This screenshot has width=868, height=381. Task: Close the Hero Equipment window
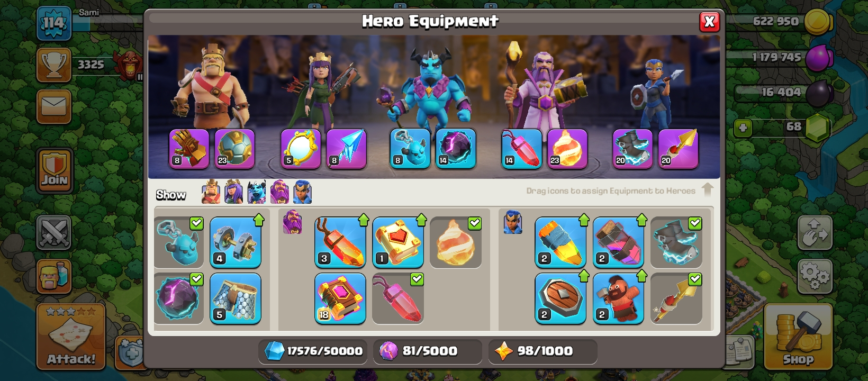click(x=709, y=22)
